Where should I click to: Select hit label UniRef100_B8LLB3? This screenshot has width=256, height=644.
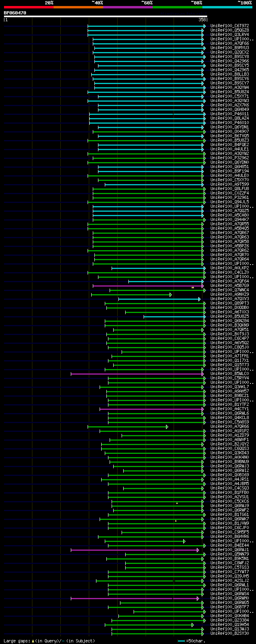pos(230,74)
